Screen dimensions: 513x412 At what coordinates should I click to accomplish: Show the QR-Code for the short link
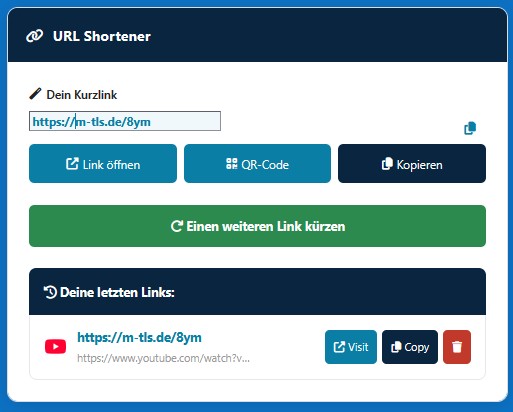pos(257,164)
